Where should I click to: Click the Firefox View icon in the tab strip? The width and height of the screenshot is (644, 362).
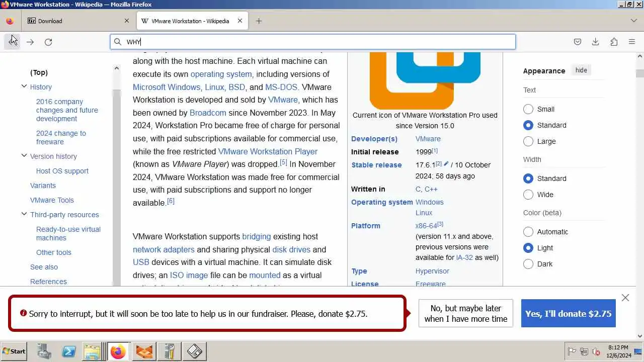coord(10,21)
